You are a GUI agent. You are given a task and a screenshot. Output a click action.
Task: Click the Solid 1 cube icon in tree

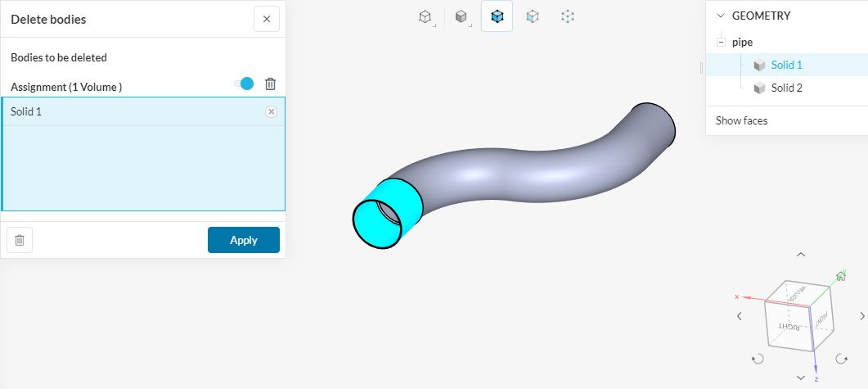point(759,66)
